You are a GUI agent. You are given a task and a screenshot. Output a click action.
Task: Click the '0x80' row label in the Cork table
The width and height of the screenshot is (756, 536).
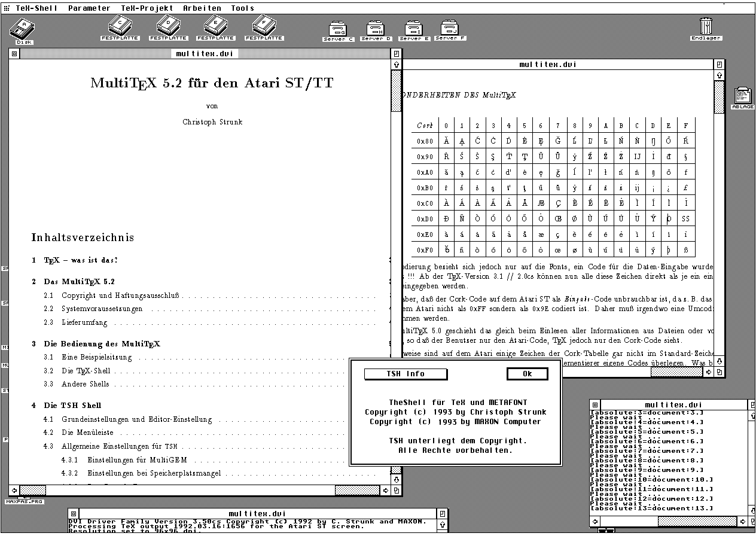pos(425,141)
